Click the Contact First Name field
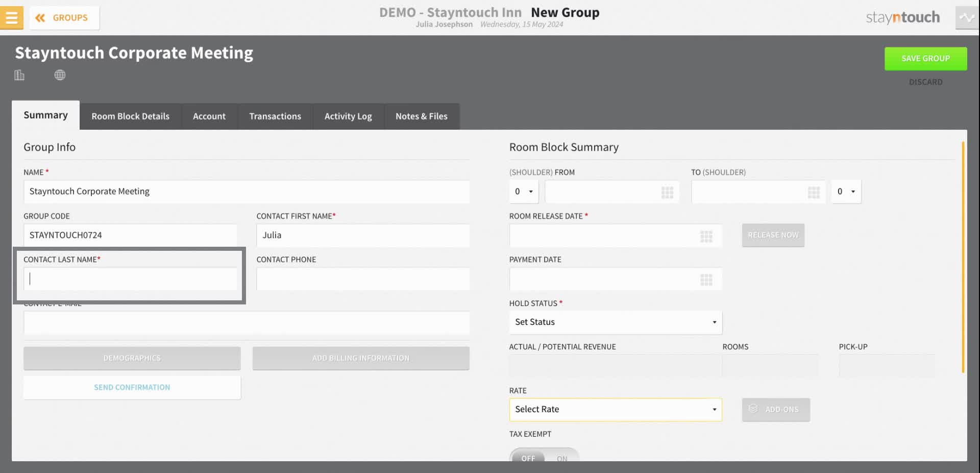The width and height of the screenshot is (980, 473). pos(363,235)
